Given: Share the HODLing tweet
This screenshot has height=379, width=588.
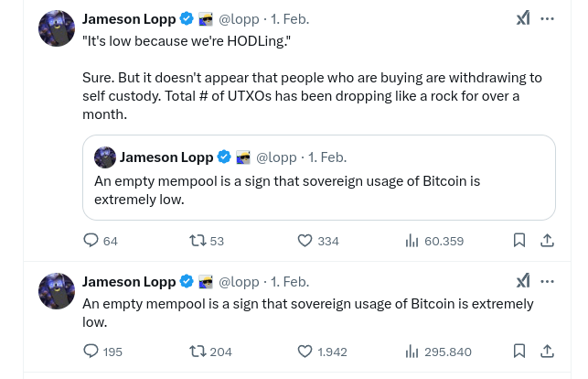Looking at the screenshot, I should pyautogui.click(x=547, y=241).
